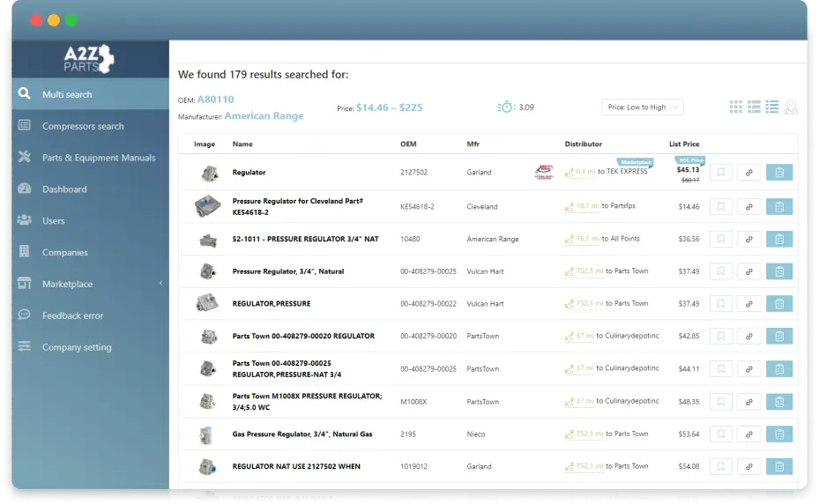Click the OEM column header
Screen dimensions: 819x504
click(408, 145)
